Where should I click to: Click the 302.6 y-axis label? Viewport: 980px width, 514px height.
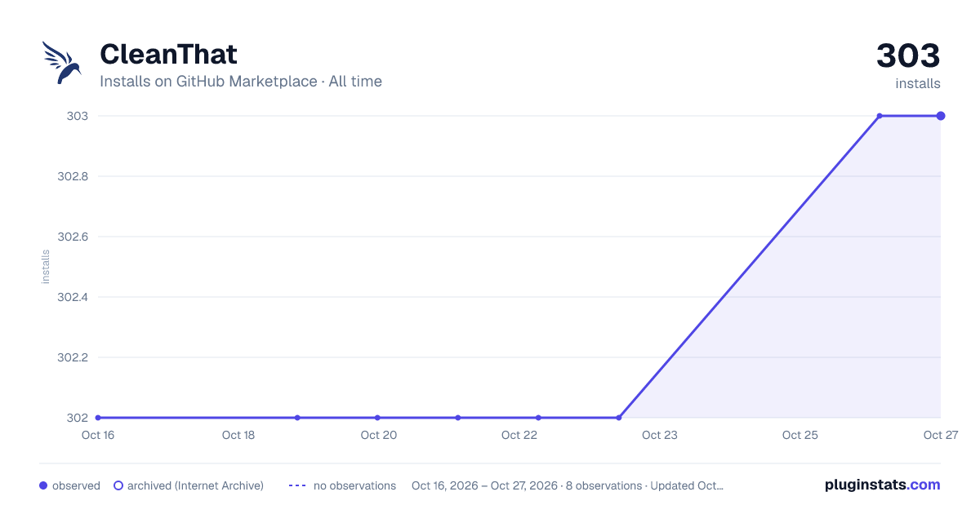[72, 237]
